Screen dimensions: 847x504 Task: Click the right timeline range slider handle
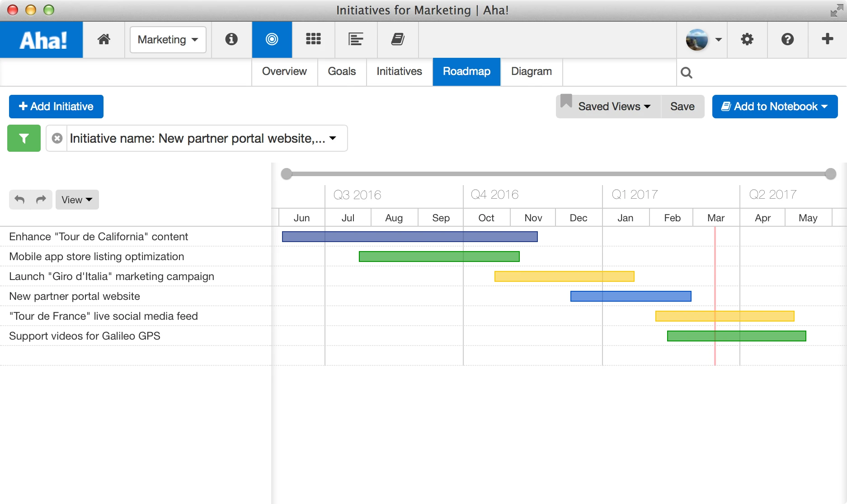tap(831, 174)
